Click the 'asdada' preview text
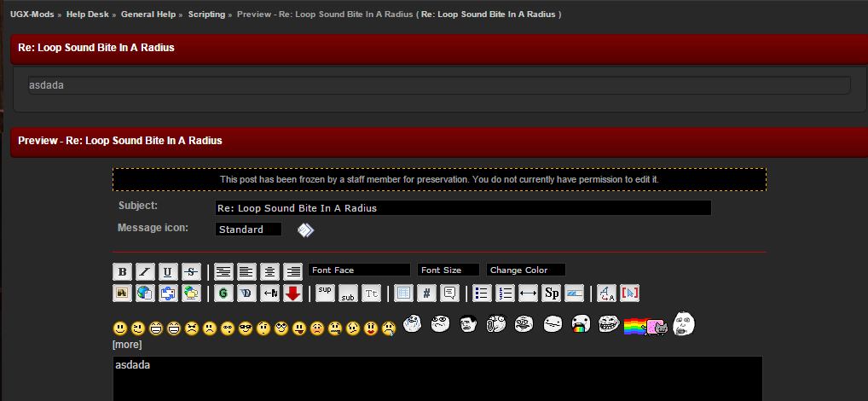The image size is (868, 401). (46, 85)
